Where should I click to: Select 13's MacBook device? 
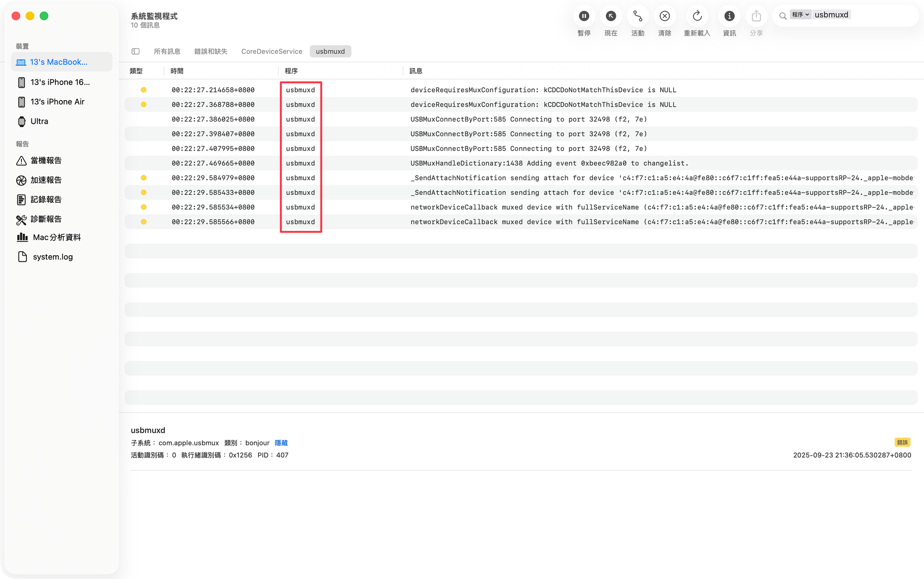[x=61, y=62]
